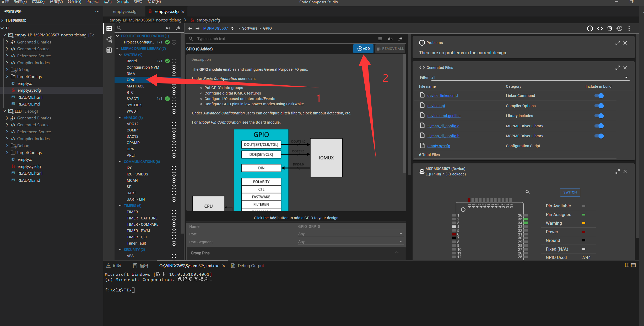Click the Show Generated Files code icon

(600, 28)
